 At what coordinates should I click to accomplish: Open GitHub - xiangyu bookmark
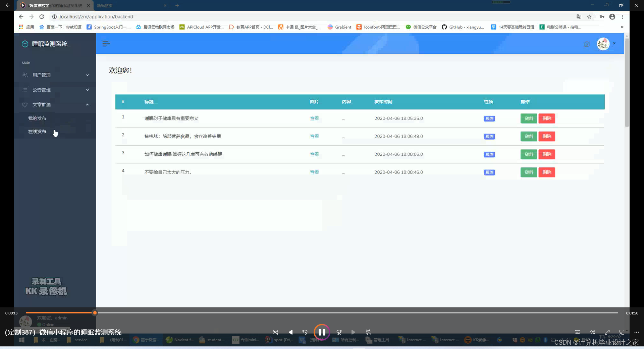(x=463, y=27)
